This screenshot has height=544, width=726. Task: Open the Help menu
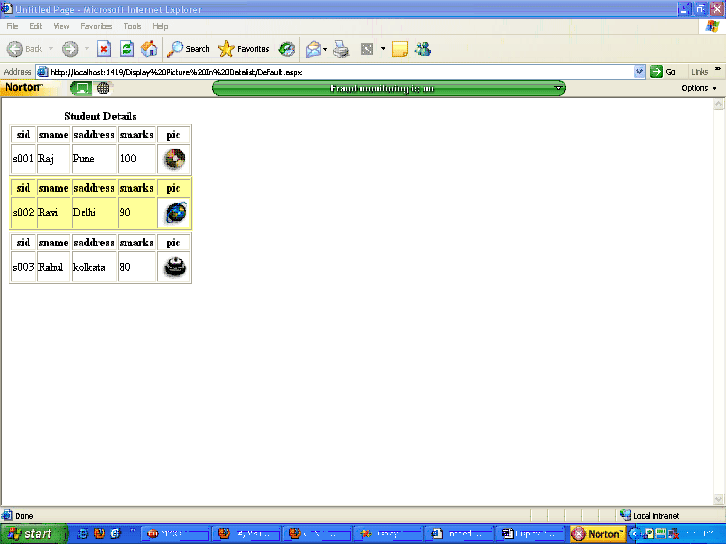pyautogui.click(x=160, y=26)
